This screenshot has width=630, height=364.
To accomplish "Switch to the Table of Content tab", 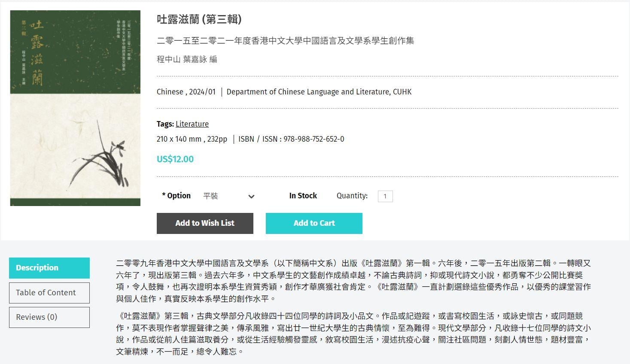I will (49, 293).
